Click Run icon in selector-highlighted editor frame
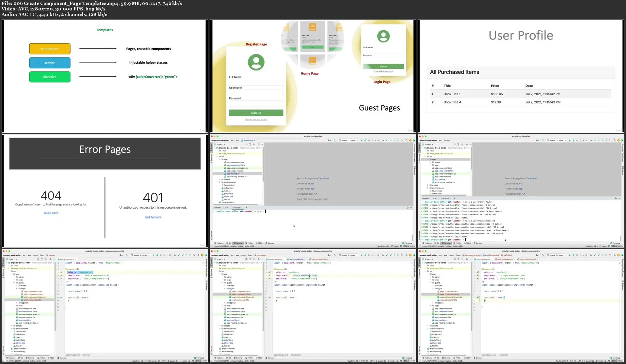The width and height of the screenshot is (626, 364). pos(153,255)
